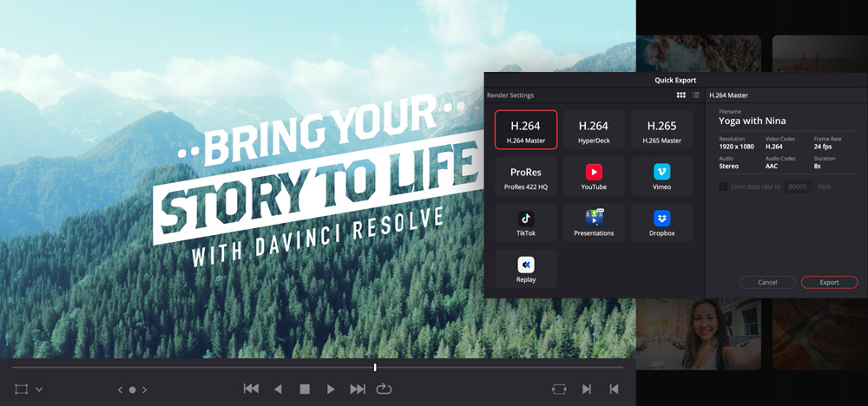Select the H.264 Master preset
The image size is (868, 406).
[526, 130]
